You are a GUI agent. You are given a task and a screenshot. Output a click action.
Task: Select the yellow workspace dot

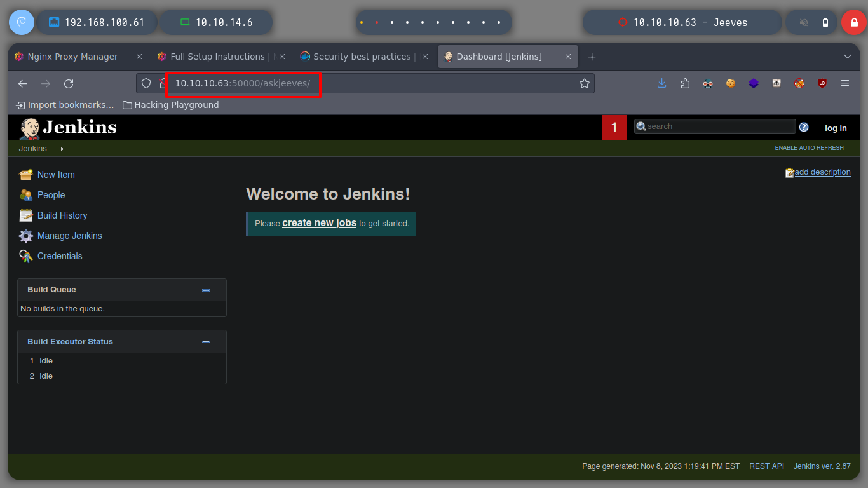click(x=362, y=22)
